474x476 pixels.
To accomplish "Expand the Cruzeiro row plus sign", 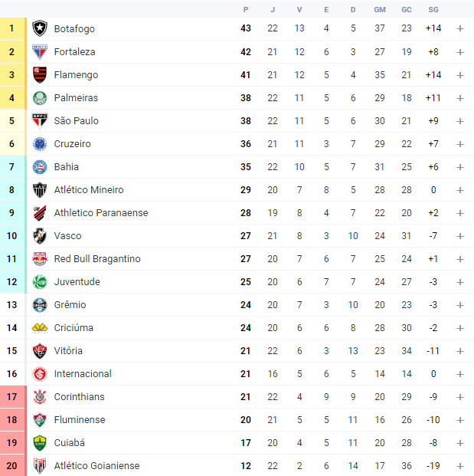I will point(460,144).
